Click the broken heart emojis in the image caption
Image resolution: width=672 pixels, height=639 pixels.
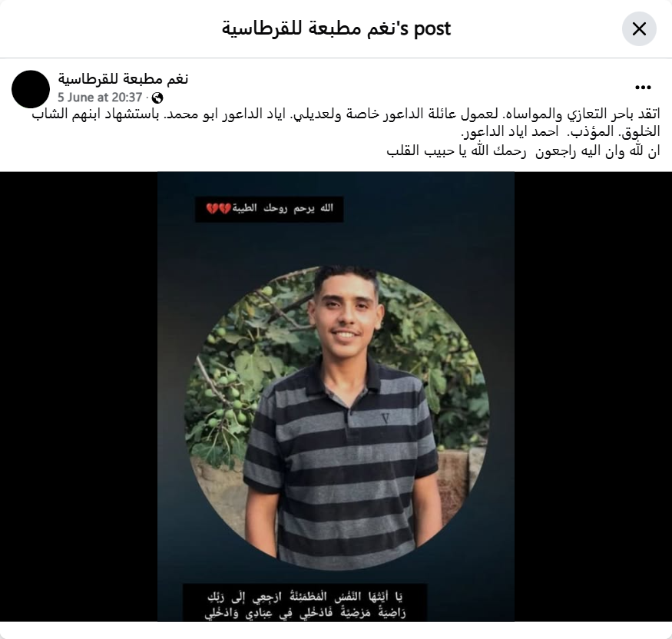click(219, 209)
